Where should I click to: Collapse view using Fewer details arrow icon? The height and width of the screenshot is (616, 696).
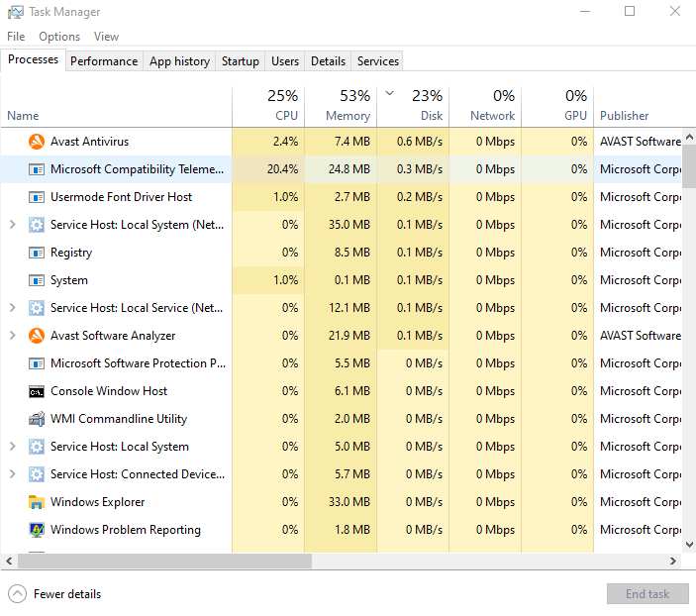pyautogui.click(x=17, y=594)
